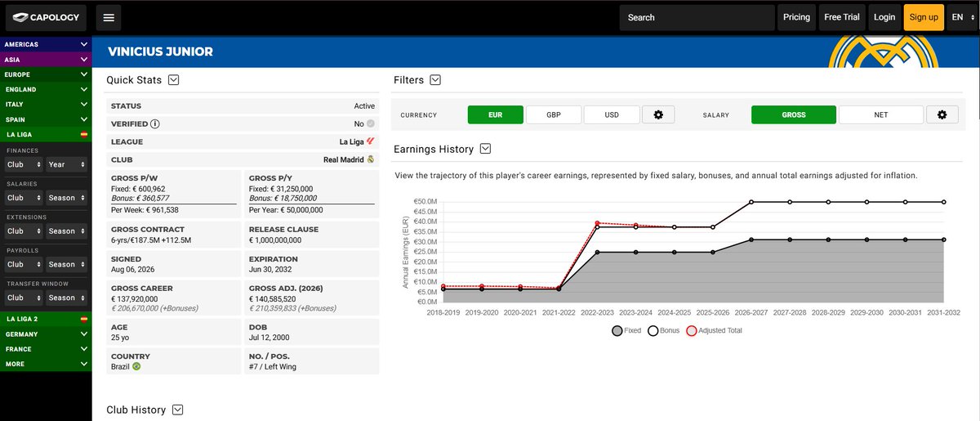Open LA LIGA 2 sidebar item
The image size is (980, 421).
coord(46,319)
